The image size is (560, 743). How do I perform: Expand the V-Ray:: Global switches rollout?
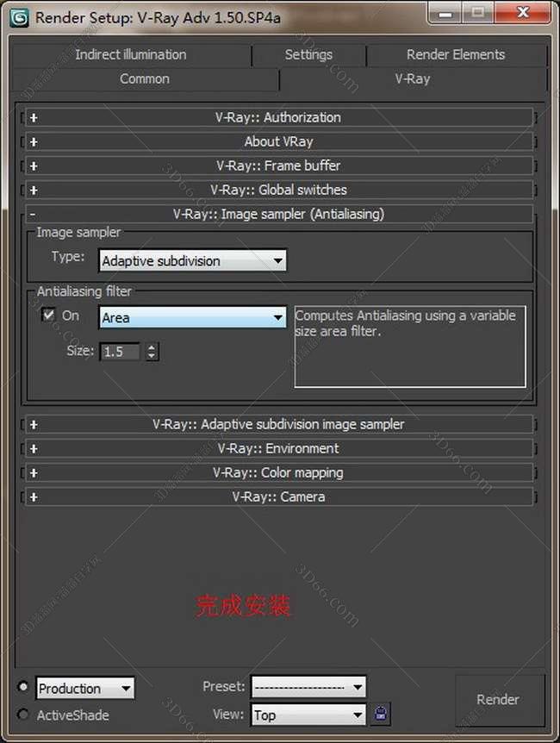278,190
